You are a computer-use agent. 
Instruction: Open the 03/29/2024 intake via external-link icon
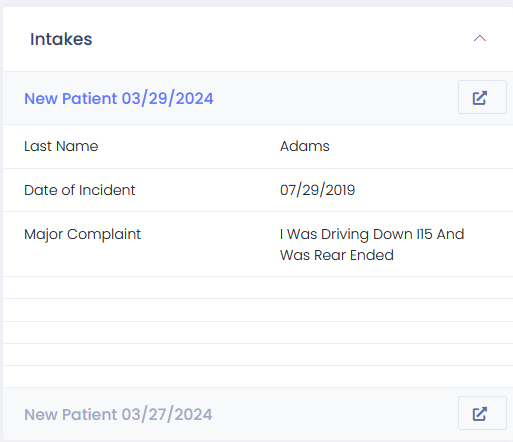(x=482, y=97)
